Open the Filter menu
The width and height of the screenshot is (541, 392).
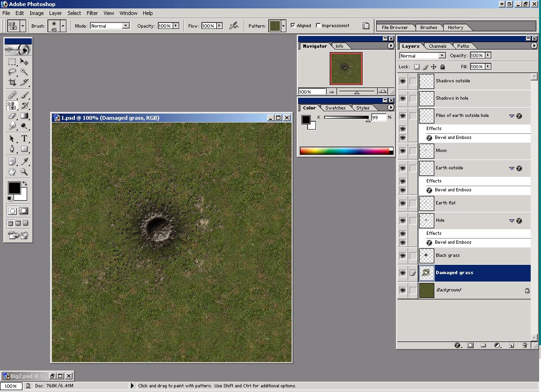point(92,13)
